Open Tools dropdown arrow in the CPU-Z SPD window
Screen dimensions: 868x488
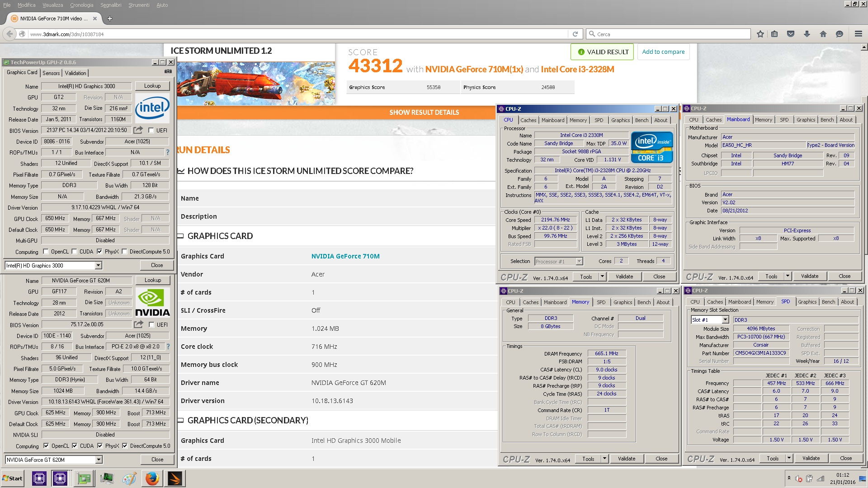pos(789,458)
